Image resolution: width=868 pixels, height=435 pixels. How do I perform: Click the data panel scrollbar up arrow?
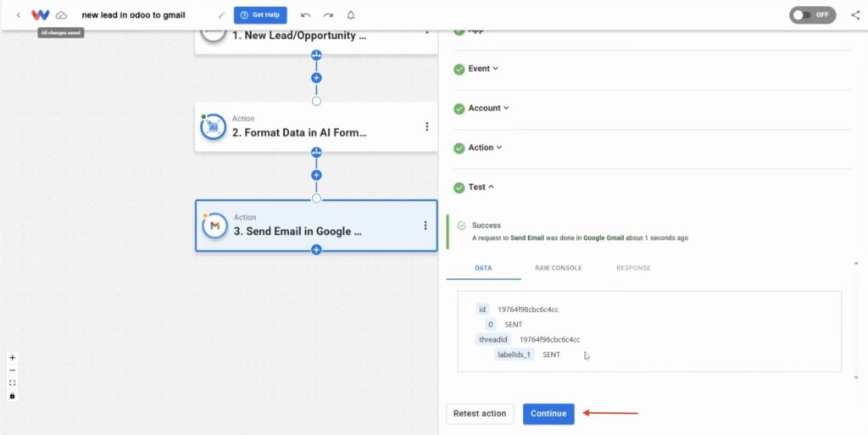(x=856, y=264)
